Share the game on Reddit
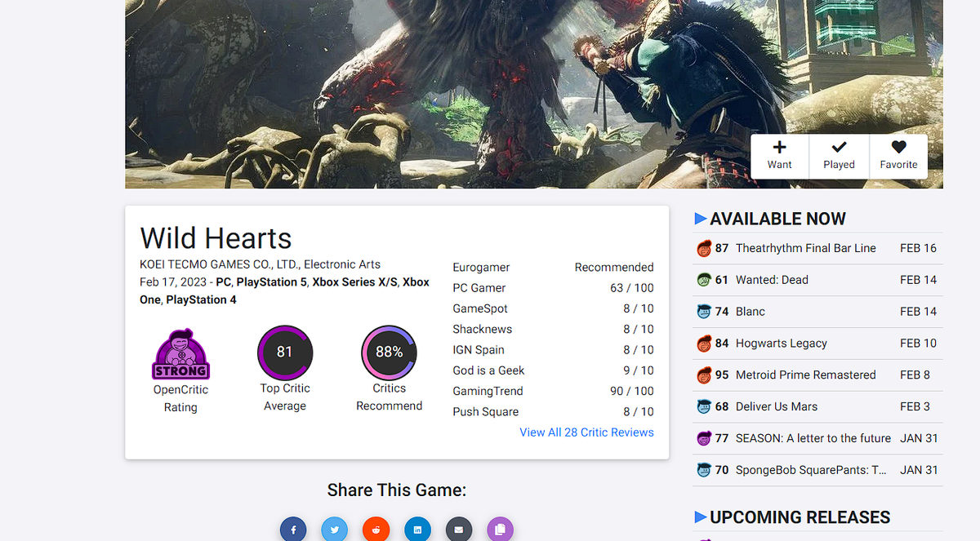The image size is (980, 541). pyautogui.click(x=376, y=530)
